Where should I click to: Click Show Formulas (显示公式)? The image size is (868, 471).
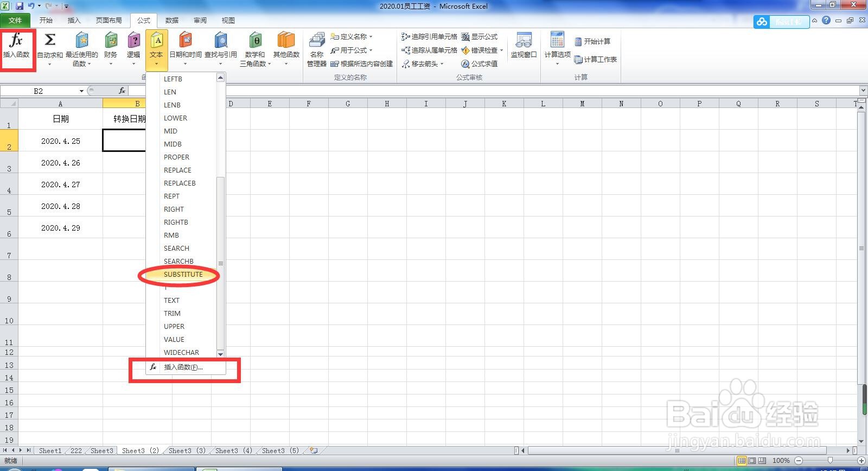click(x=480, y=36)
